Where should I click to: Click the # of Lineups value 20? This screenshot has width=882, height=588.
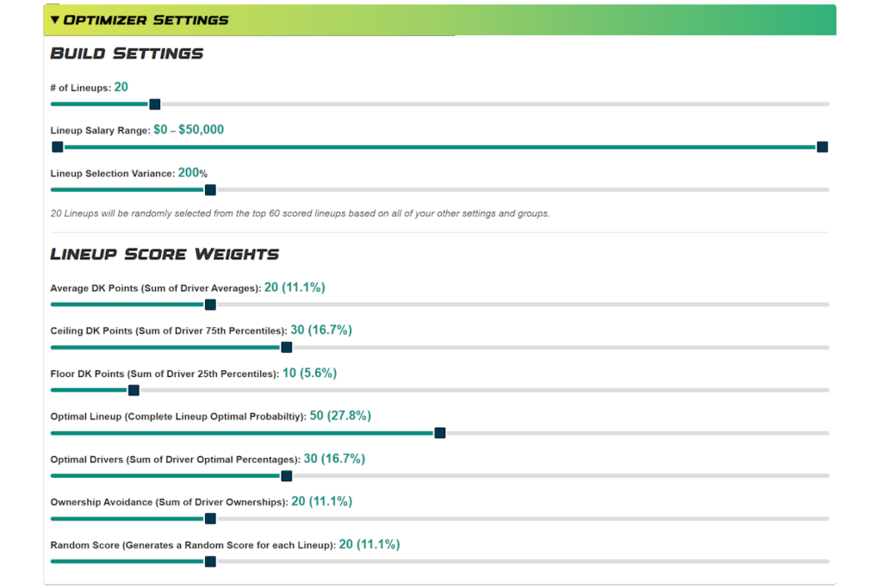tap(121, 87)
